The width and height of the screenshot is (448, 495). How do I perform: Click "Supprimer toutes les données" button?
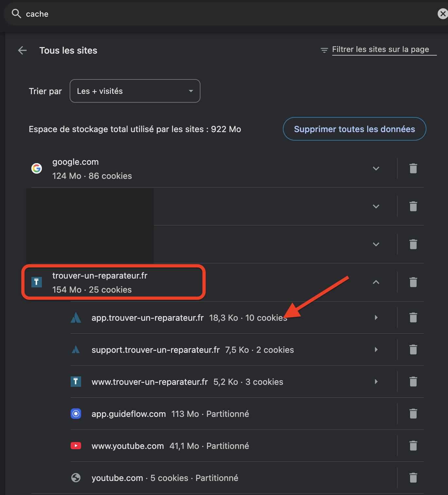coord(354,129)
